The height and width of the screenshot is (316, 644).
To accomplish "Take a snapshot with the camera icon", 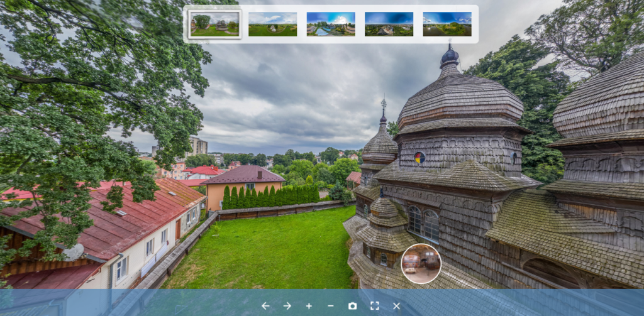I will (x=352, y=306).
